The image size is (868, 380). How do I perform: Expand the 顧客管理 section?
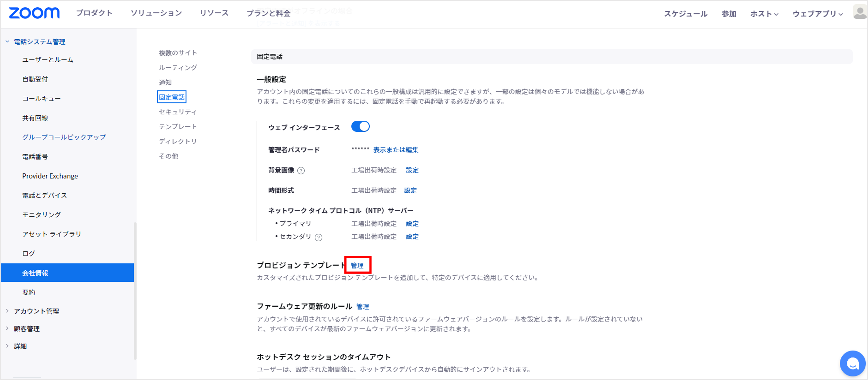(x=7, y=329)
